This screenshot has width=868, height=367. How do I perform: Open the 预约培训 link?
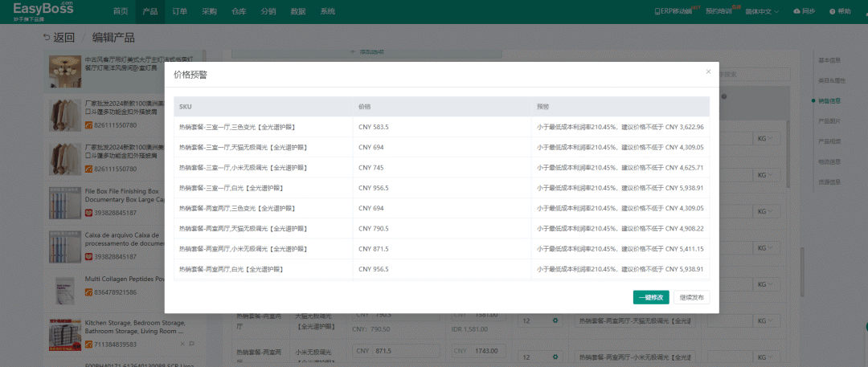click(x=719, y=11)
